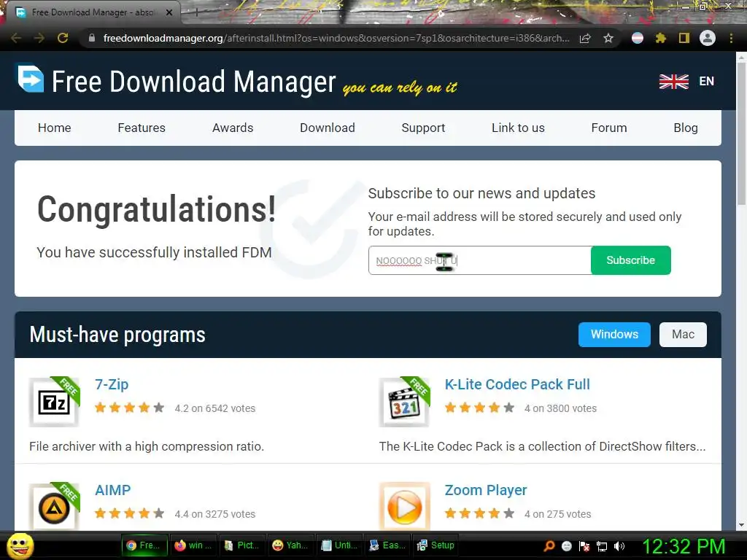Click the K-Lite Codec Pack icon
The image size is (747, 560).
pos(404,402)
